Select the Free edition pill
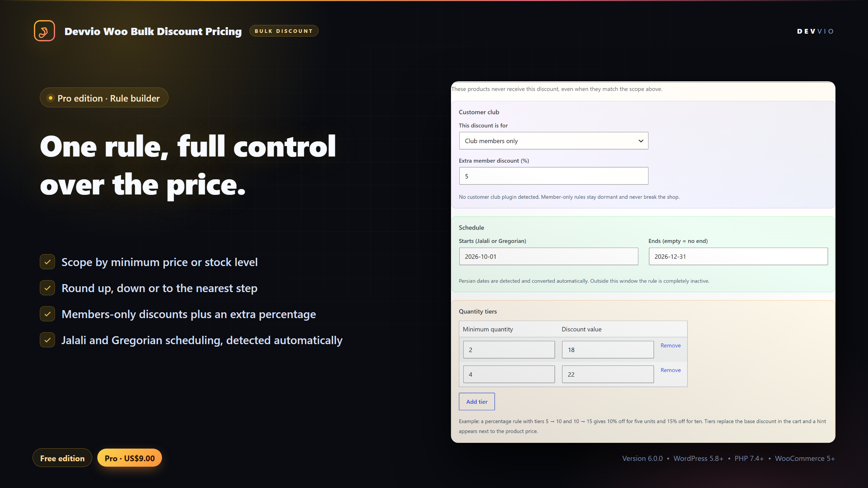The width and height of the screenshot is (868, 488). [62, 458]
